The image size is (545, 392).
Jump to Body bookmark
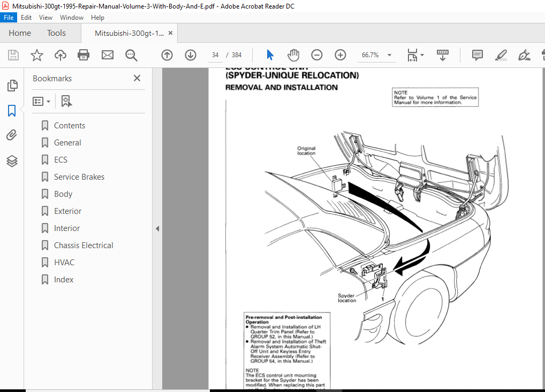point(63,194)
